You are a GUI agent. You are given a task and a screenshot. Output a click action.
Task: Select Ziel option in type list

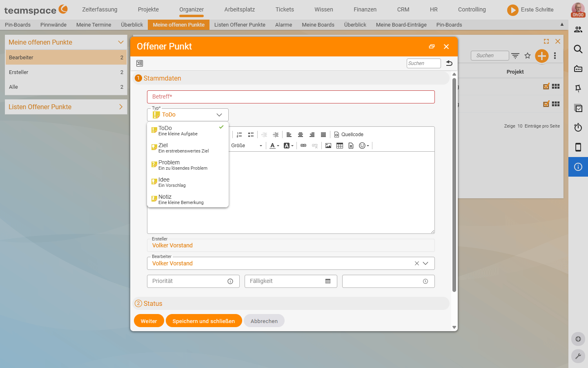click(x=188, y=148)
